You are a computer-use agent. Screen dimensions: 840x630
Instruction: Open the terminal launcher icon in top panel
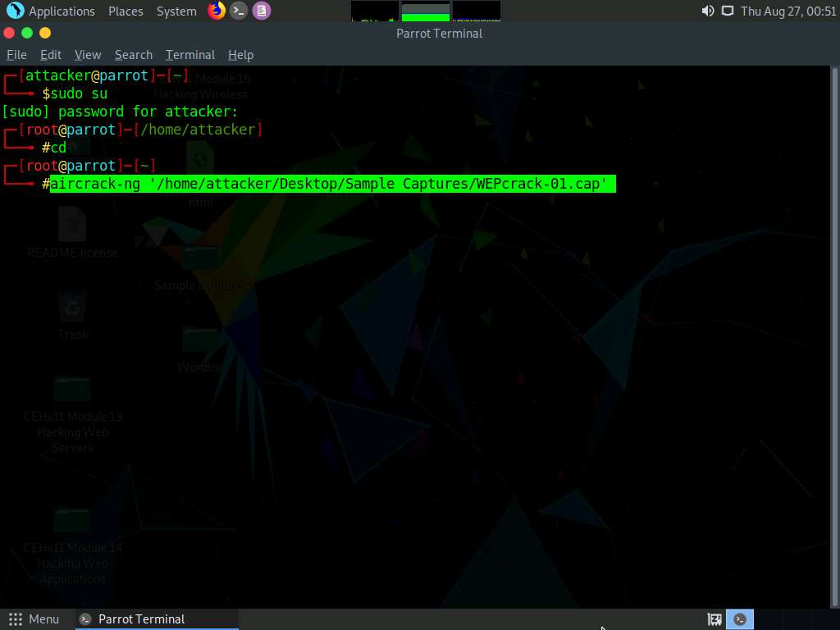[239, 11]
